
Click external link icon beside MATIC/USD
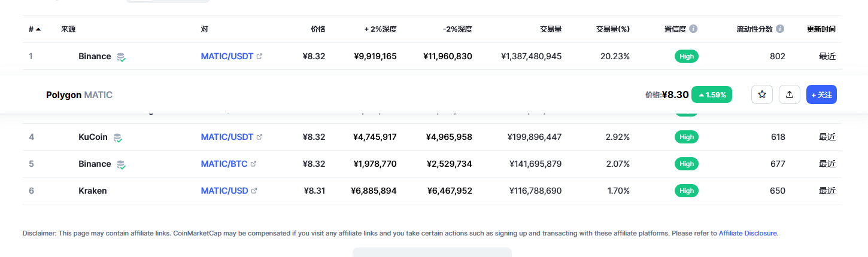click(254, 191)
